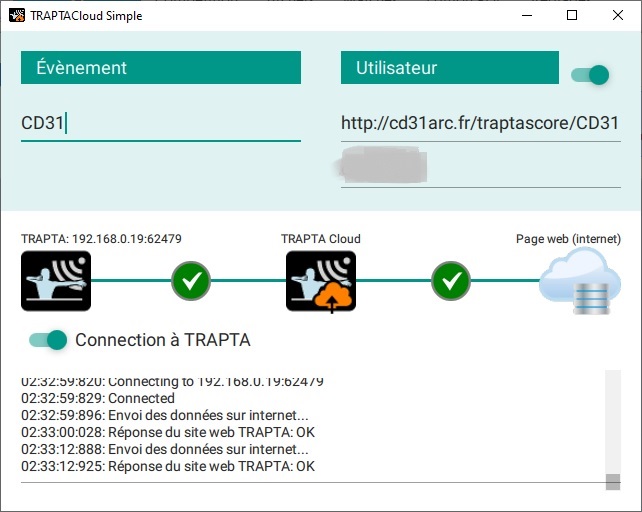Click the TRAPTA Cloud upload icon
Viewport: 642px width, 512px height.
[321, 281]
